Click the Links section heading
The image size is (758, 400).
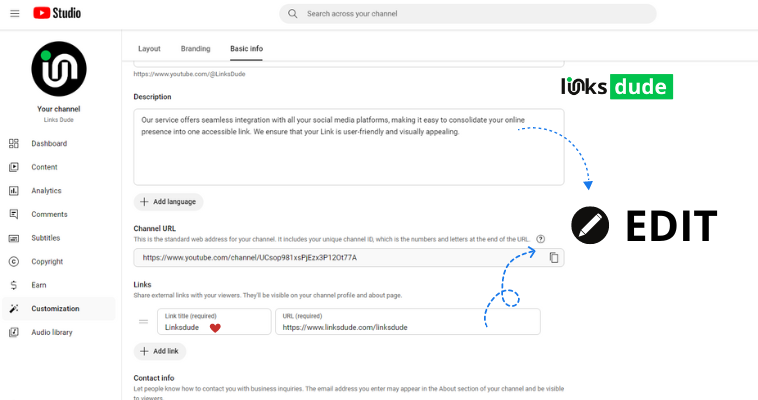pyautogui.click(x=142, y=284)
